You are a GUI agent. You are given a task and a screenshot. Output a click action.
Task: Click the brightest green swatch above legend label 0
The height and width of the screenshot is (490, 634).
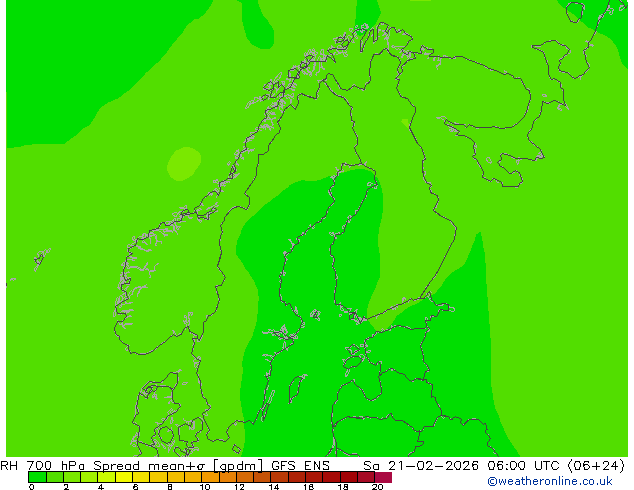click(37, 477)
